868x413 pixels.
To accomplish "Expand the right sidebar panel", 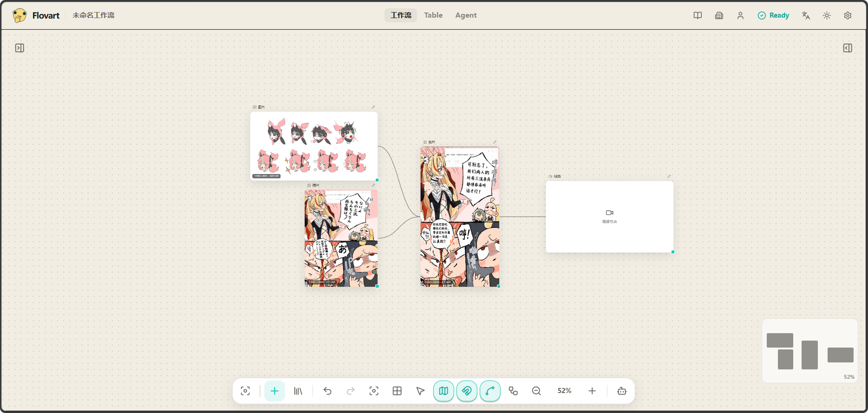I will point(848,48).
